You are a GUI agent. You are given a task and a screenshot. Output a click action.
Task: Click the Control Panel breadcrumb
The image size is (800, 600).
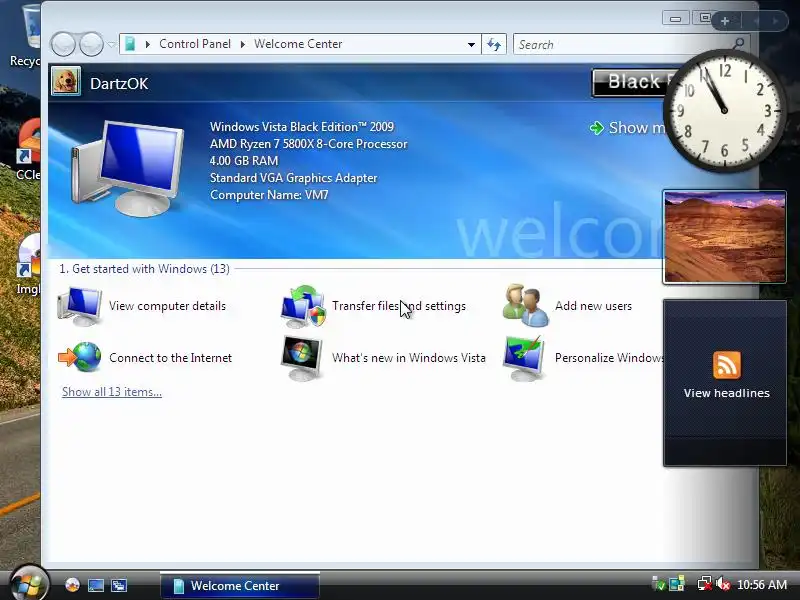coord(195,44)
